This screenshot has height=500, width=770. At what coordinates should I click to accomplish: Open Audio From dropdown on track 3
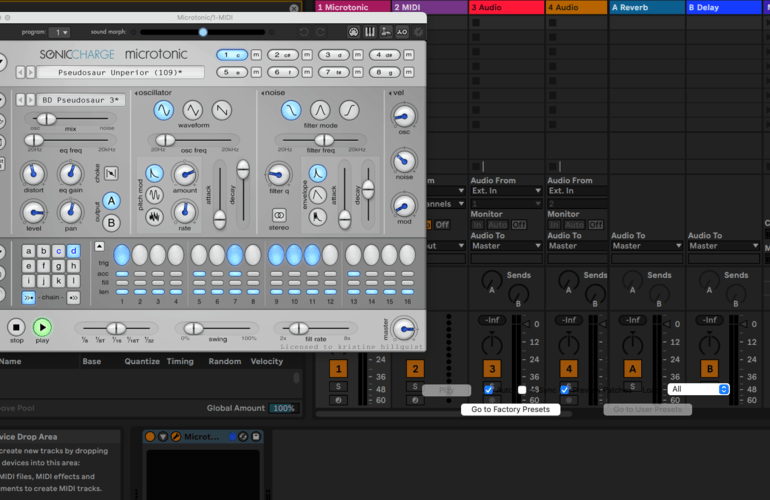point(506,191)
